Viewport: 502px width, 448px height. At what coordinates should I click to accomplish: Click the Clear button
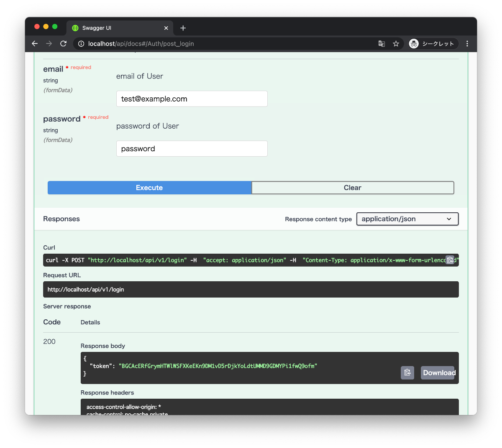353,188
